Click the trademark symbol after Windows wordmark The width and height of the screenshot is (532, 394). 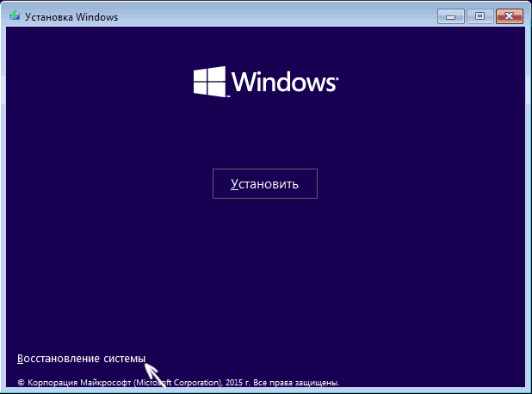point(336,76)
